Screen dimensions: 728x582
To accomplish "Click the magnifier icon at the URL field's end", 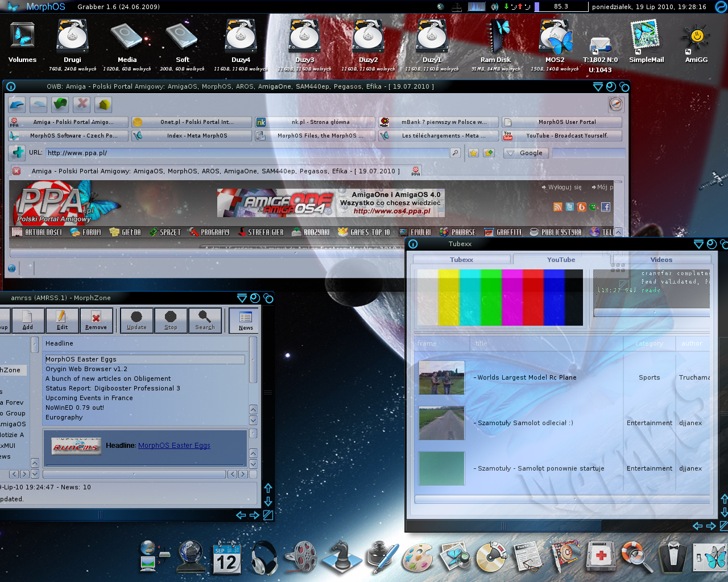I will (x=455, y=153).
